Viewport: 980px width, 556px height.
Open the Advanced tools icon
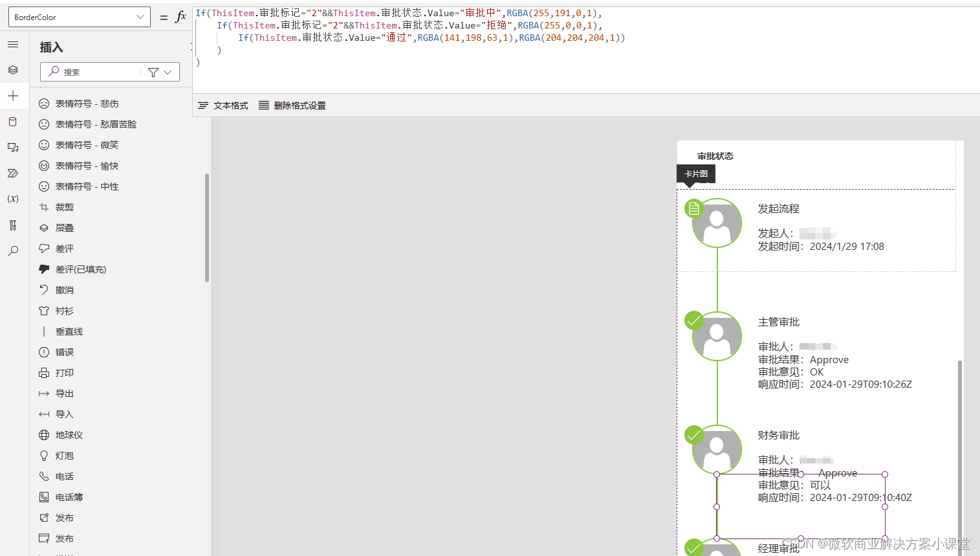click(13, 225)
